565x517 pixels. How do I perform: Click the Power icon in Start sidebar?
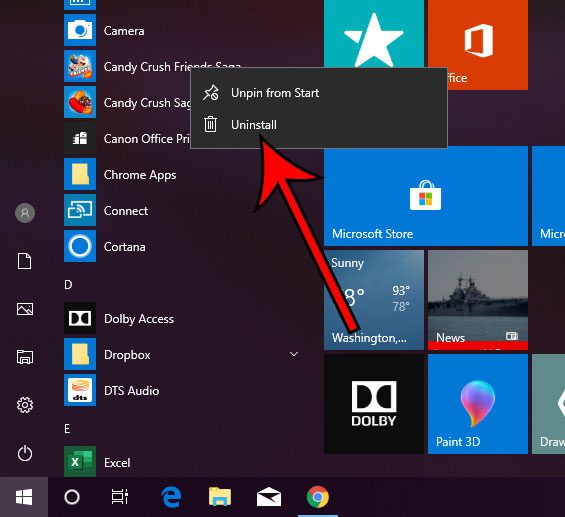pyautogui.click(x=25, y=453)
